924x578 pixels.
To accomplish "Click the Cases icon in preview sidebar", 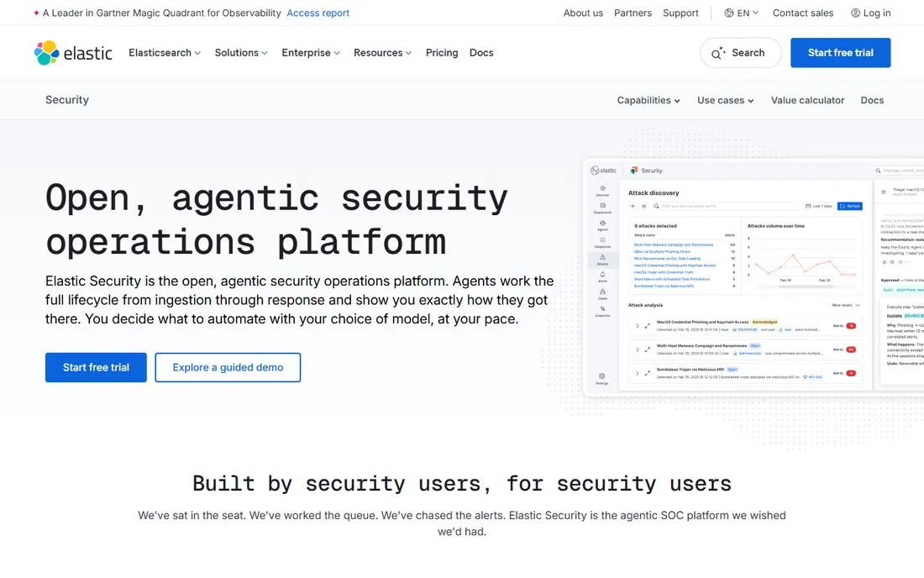I will tap(603, 292).
